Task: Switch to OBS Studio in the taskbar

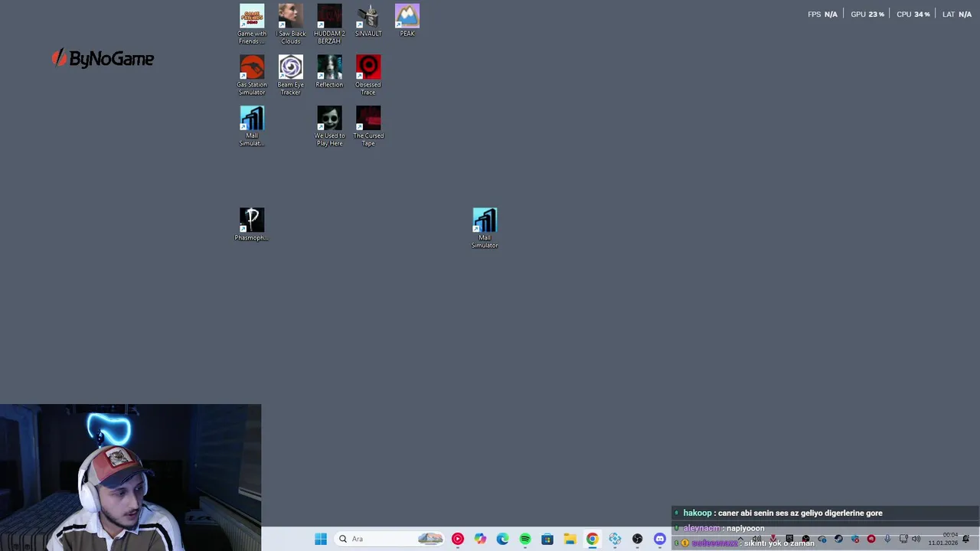Action: (x=638, y=539)
